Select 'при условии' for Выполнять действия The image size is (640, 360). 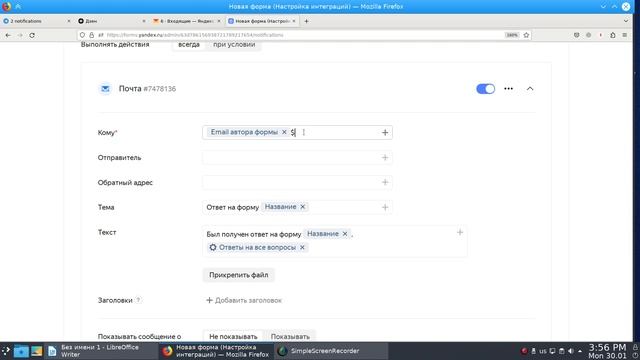coord(234,44)
